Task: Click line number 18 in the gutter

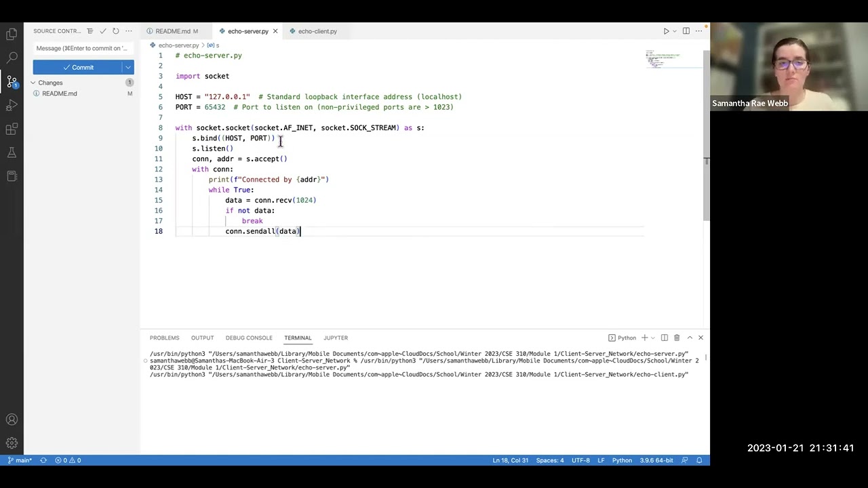Action: pyautogui.click(x=158, y=231)
